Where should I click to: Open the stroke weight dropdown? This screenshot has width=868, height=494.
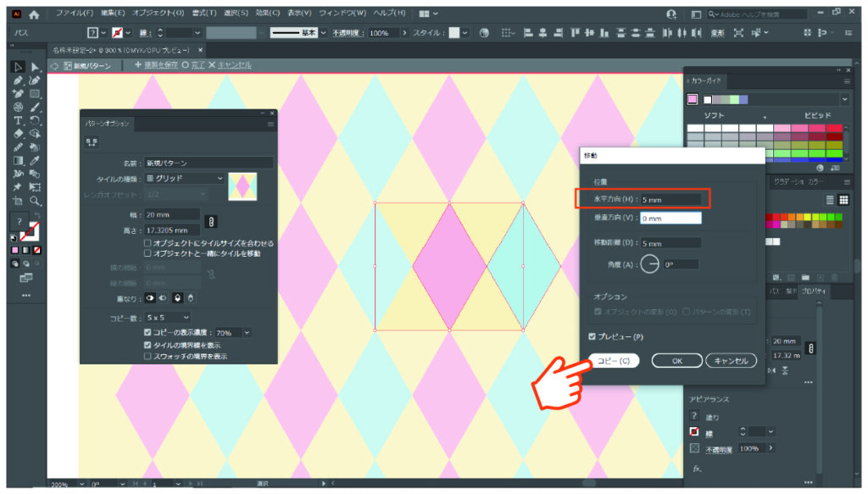coord(197,33)
